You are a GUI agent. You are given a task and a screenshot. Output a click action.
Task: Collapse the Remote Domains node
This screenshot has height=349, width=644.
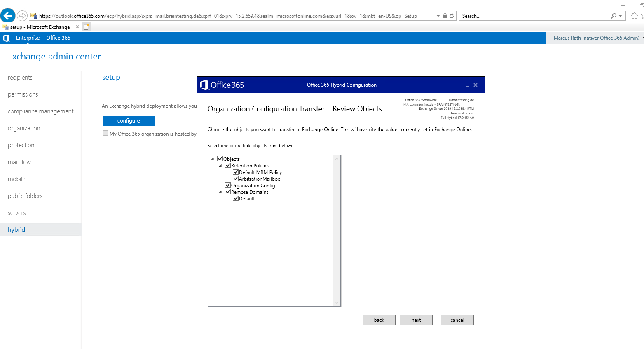tap(220, 192)
